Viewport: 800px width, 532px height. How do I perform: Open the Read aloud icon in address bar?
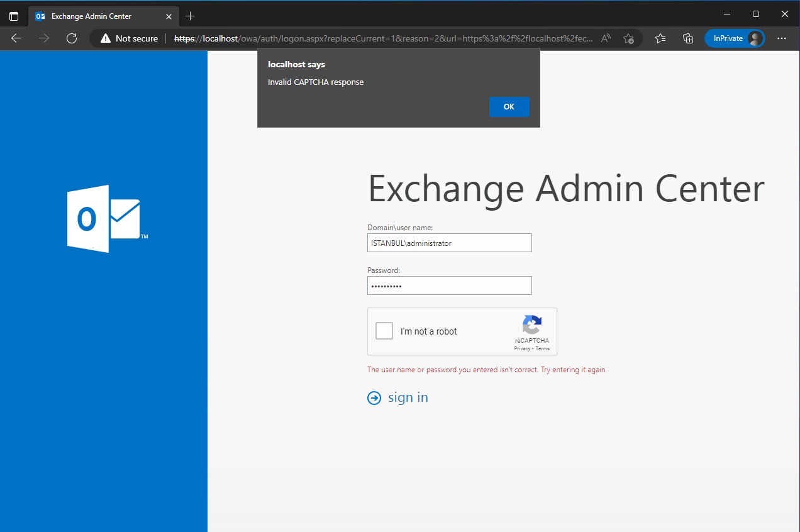pyautogui.click(x=606, y=38)
